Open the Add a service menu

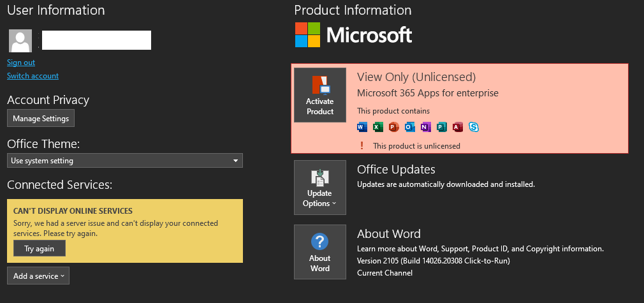click(x=38, y=276)
